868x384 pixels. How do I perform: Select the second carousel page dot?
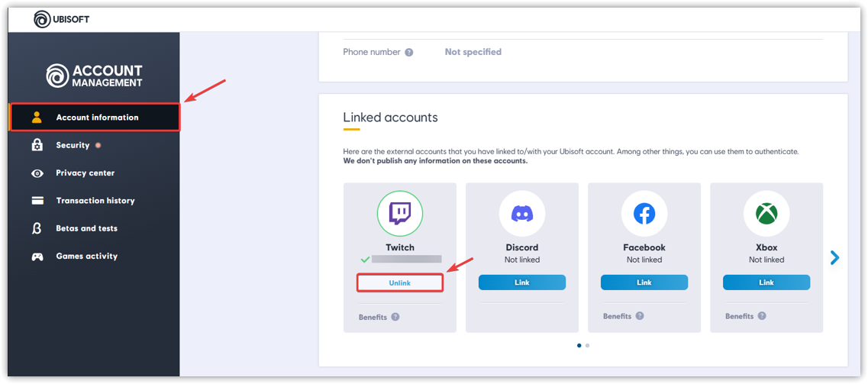point(587,345)
